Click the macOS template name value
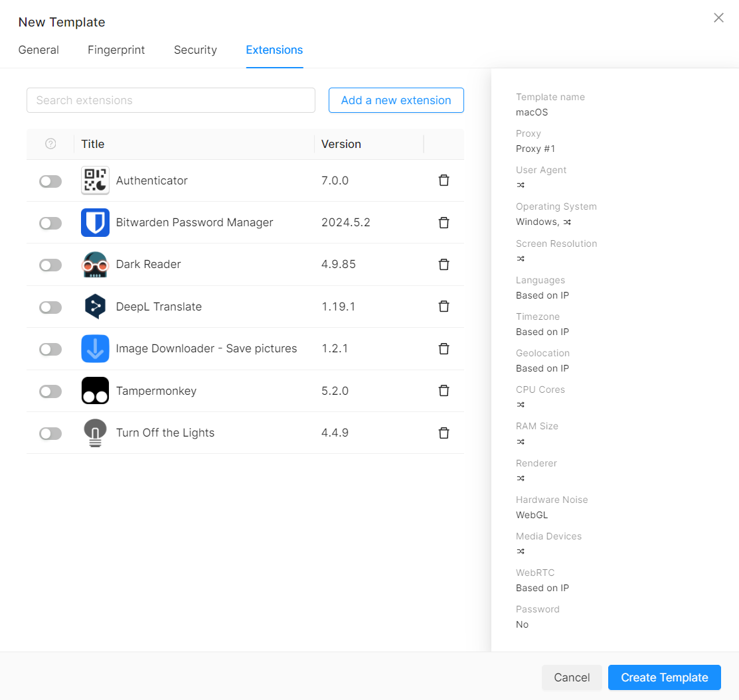Screen dimensions: 739x700 532,112
